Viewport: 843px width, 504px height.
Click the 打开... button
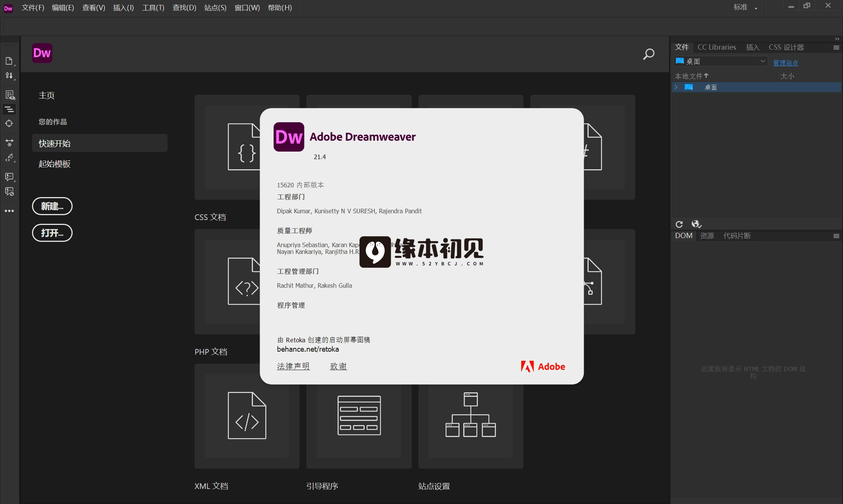click(52, 233)
